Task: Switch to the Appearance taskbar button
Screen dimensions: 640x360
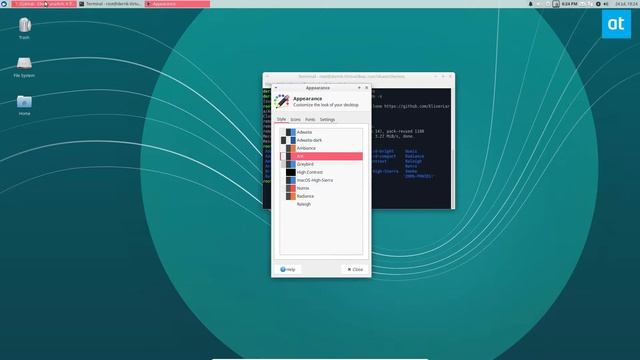Action: tap(178, 4)
